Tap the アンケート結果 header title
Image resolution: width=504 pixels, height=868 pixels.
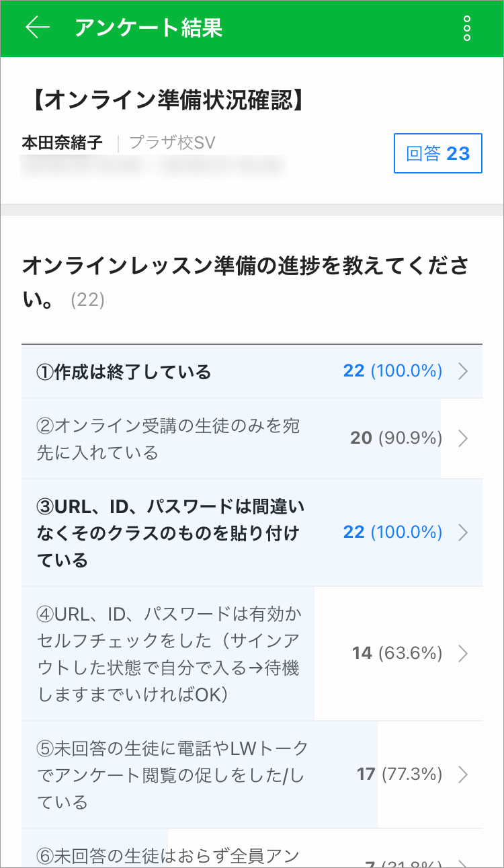148,28
